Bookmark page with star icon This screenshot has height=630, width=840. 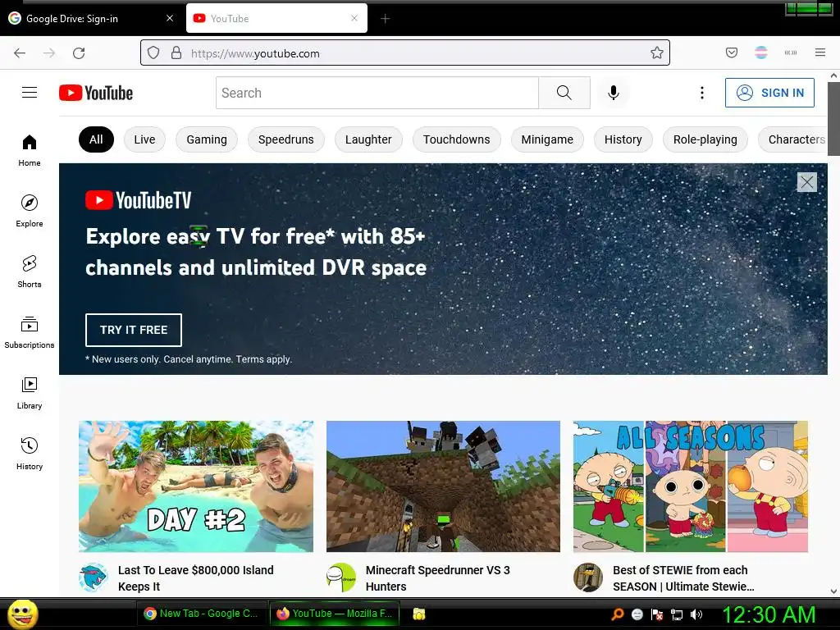(x=657, y=52)
